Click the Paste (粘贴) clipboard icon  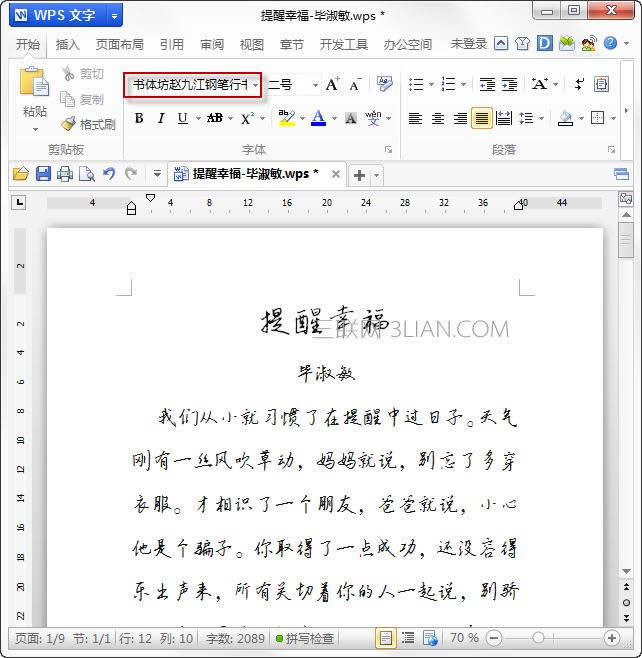[34, 82]
